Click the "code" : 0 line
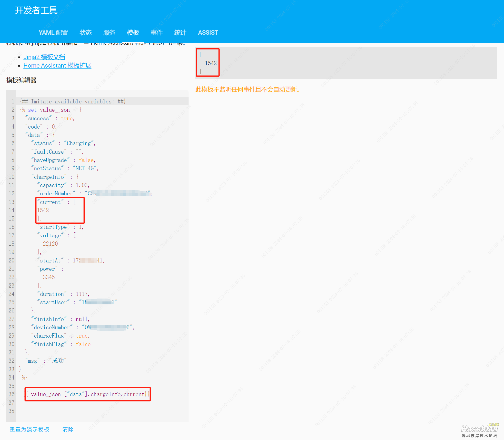Image resolution: width=504 pixels, height=440 pixels. [x=41, y=126]
